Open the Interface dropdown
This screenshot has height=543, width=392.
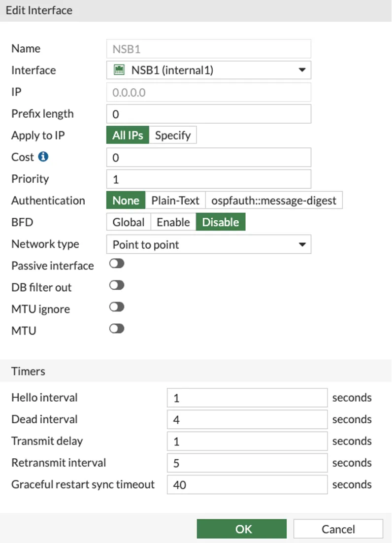click(x=209, y=70)
